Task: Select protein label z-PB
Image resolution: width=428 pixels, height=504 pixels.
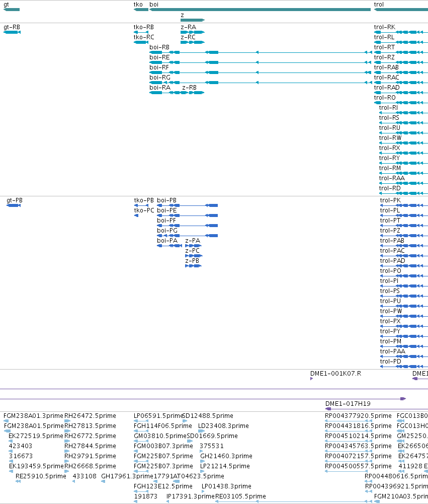Action: point(192,261)
